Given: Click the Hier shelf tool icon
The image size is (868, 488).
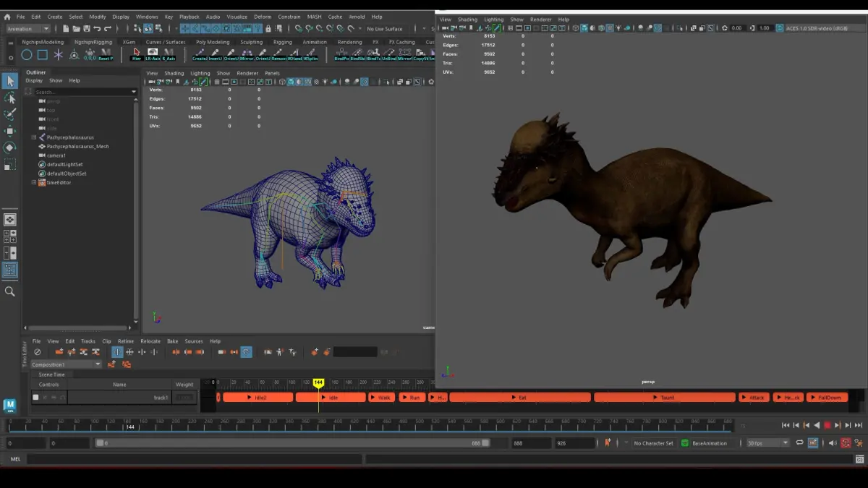Looking at the screenshot, I should click(x=136, y=54).
